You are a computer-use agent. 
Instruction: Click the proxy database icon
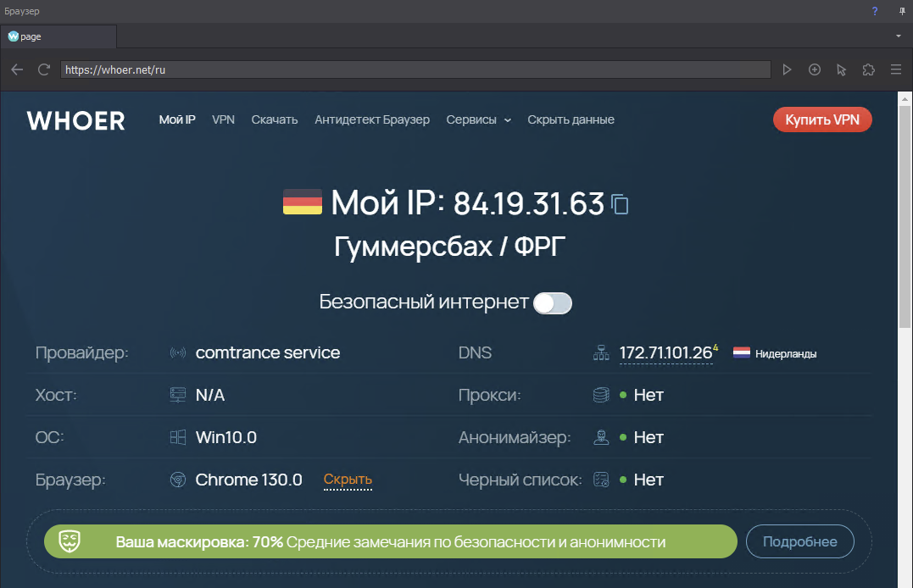[601, 395]
